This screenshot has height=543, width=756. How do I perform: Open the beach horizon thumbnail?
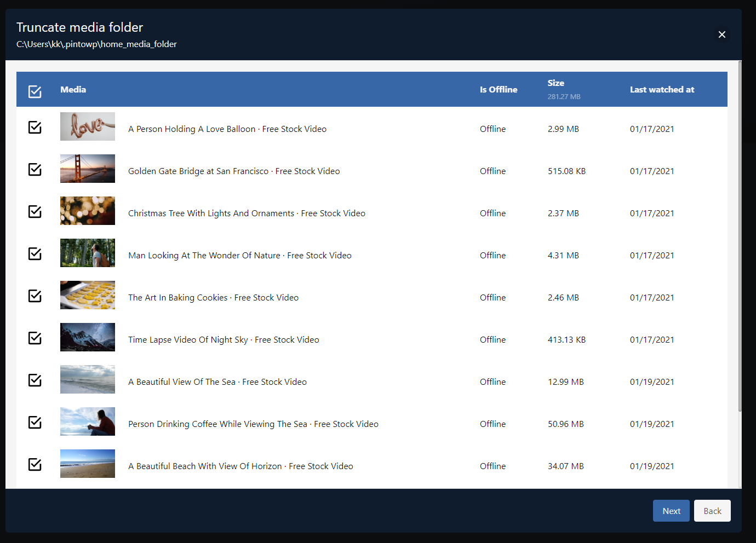(88, 464)
